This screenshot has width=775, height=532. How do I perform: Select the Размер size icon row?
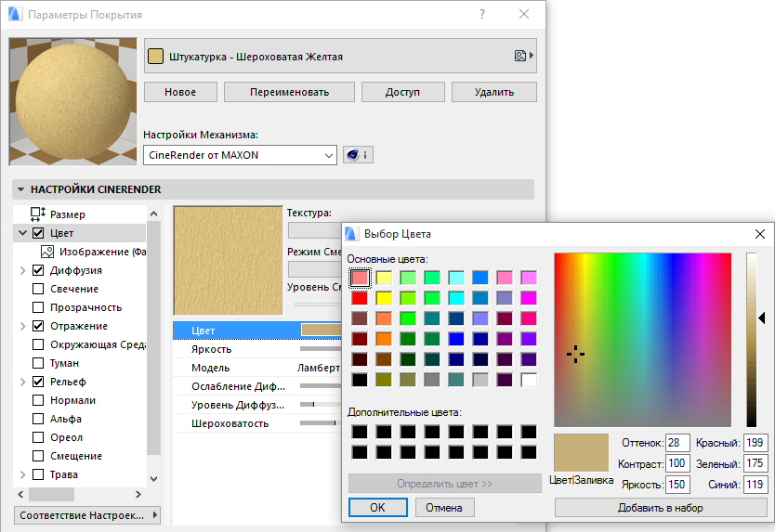tap(38, 214)
